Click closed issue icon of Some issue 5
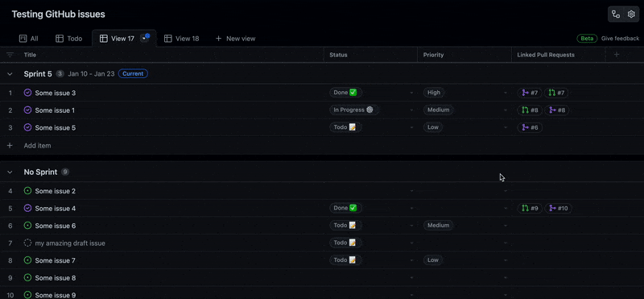The height and width of the screenshot is (299, 644). click(x=27, y=127)
